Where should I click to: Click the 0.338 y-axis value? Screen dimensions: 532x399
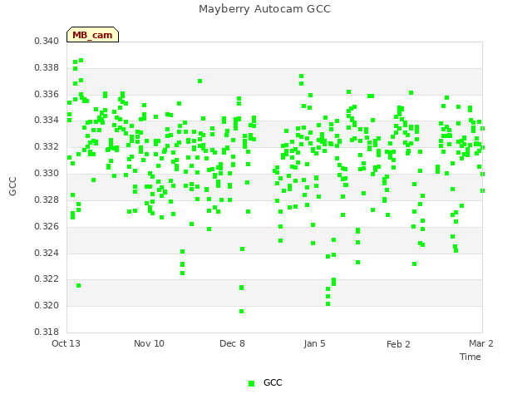point(47,67)
